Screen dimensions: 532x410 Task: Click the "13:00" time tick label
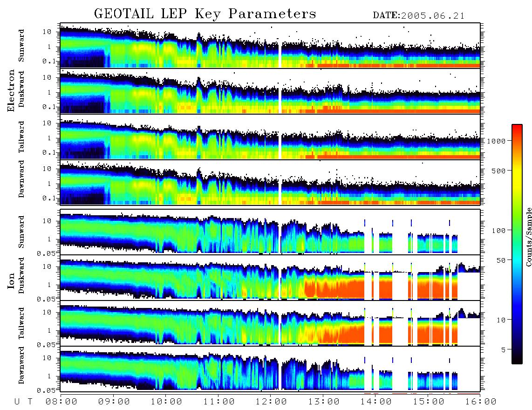tap(324, 402)
